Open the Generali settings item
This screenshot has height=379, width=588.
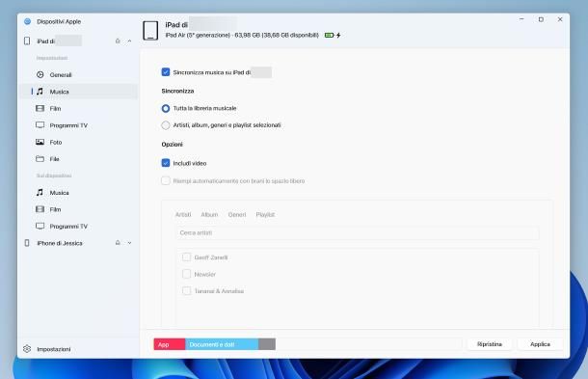tap(79, 74)
